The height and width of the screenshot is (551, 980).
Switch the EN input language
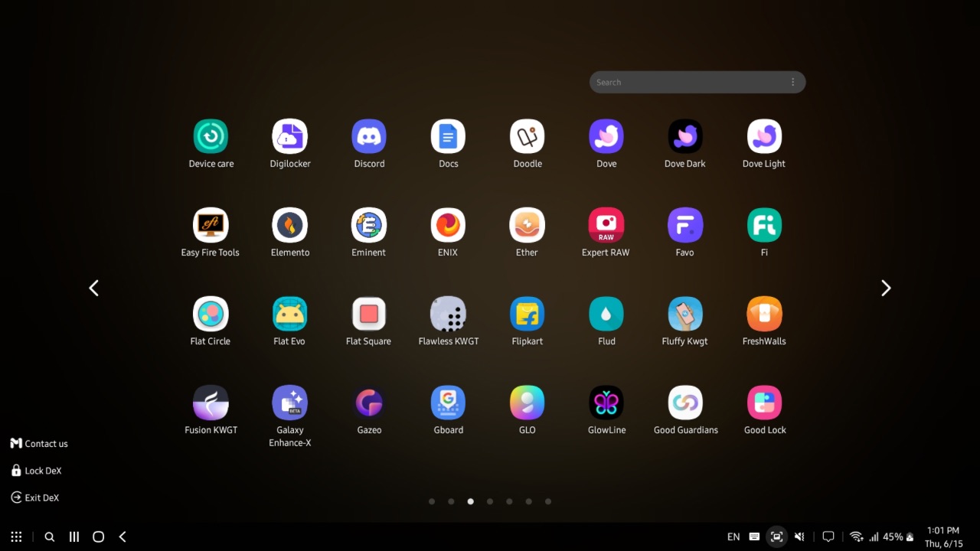click(733, 537)
